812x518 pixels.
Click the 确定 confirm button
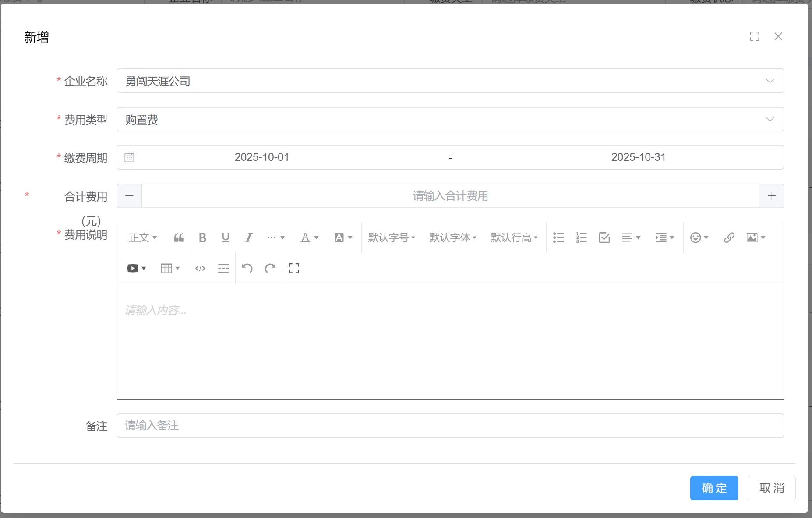click(714, 488)
